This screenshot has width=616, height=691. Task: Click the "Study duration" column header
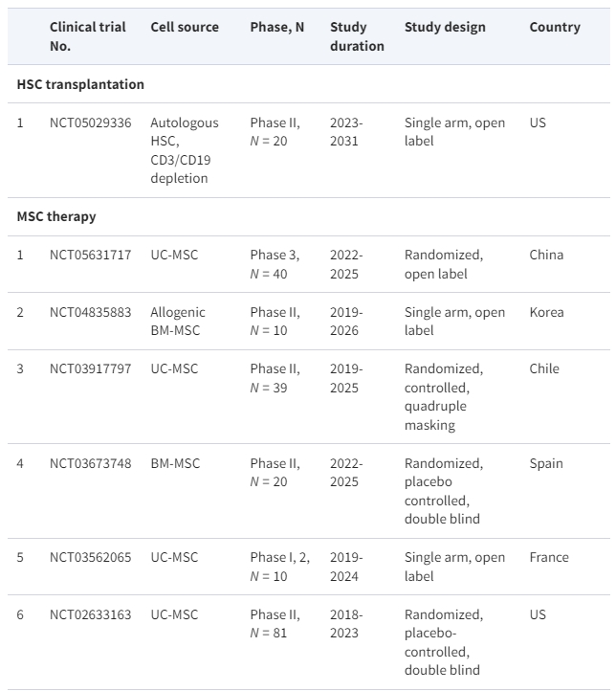[357, 36]
